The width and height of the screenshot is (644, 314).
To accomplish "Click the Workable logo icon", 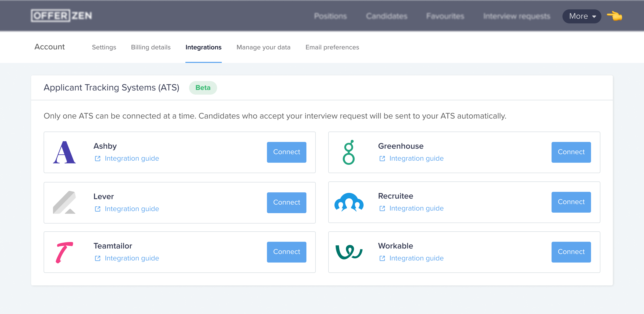I will pyautogui.click(x=349, y=252).
